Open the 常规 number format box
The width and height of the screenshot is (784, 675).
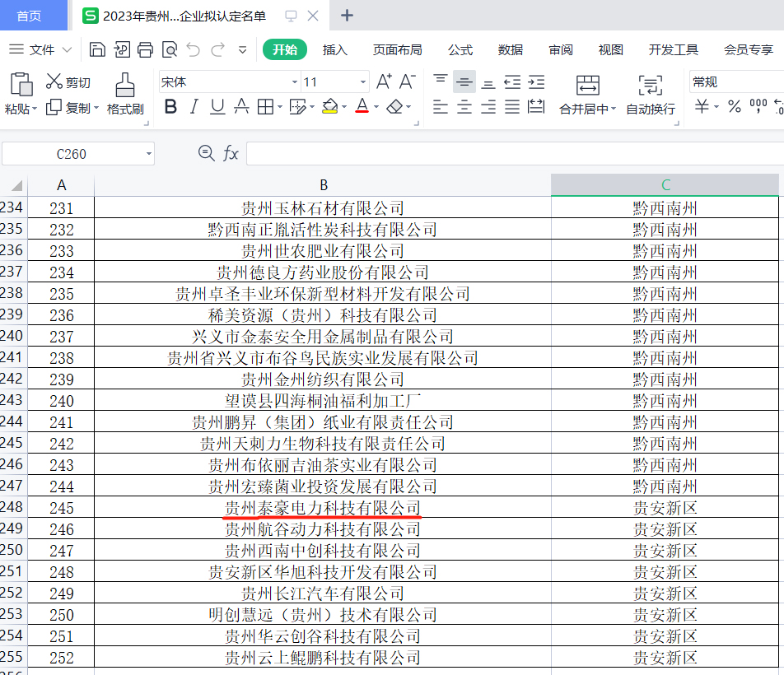[x=736, y=82]
